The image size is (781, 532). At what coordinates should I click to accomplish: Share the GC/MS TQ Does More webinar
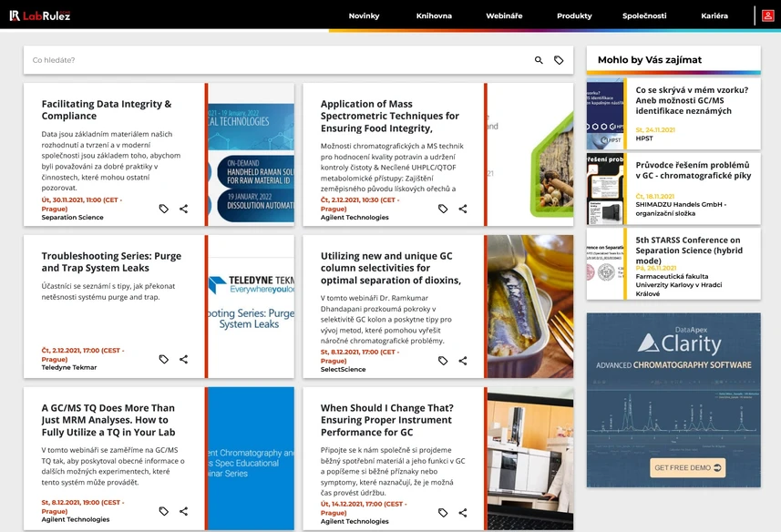coord(184,511)
